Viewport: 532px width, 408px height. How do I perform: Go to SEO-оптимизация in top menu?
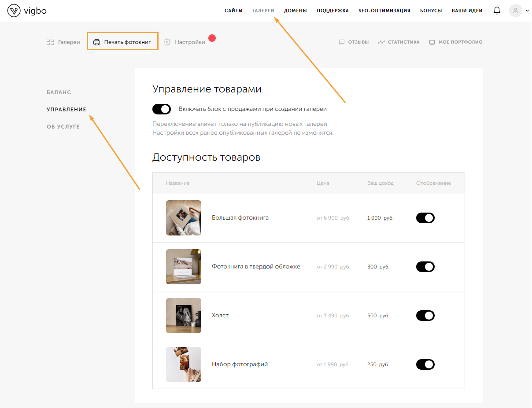coord(384,11)
